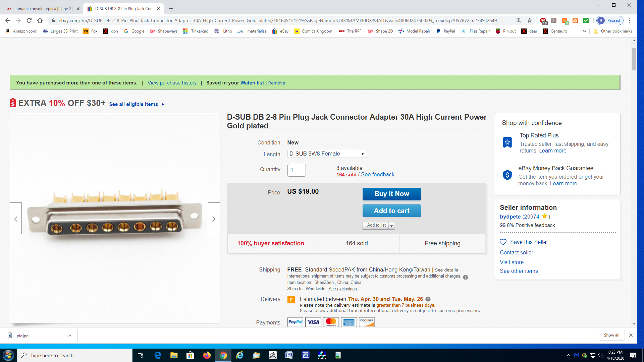Open the View purchase history link
The width and height of the screenshot is (644, 362).
[x=172, y=83]
